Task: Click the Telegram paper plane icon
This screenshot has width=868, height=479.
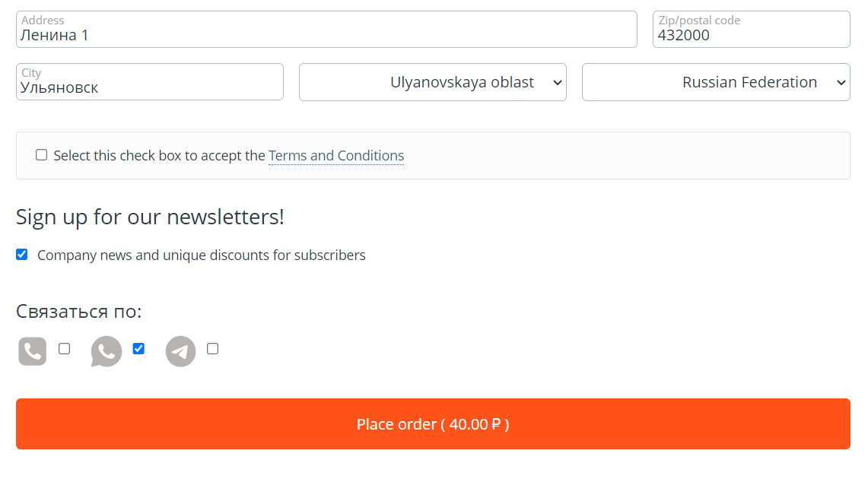Action: pyautogui.click(x=180, y=351)
